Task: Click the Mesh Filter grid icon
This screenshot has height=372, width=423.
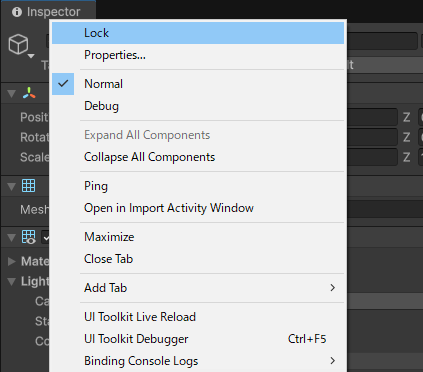Action: pos(28,186)
